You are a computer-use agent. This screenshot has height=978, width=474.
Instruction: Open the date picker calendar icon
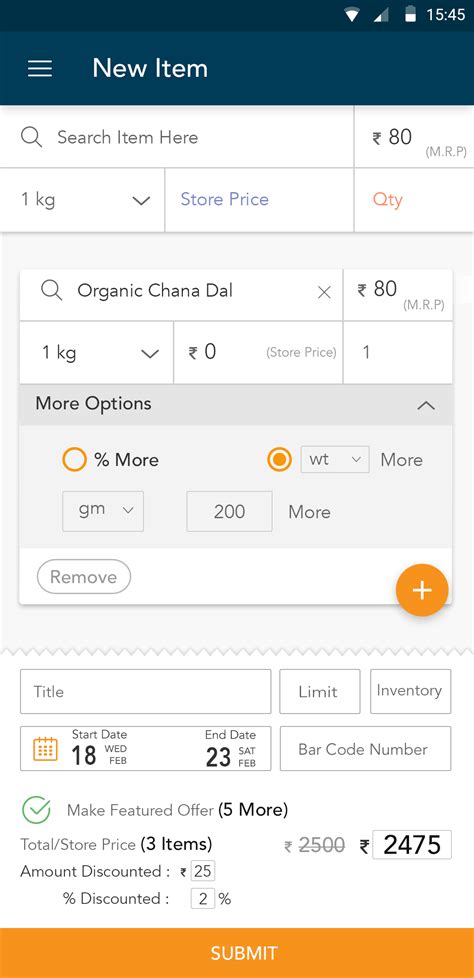click(45, 748)
